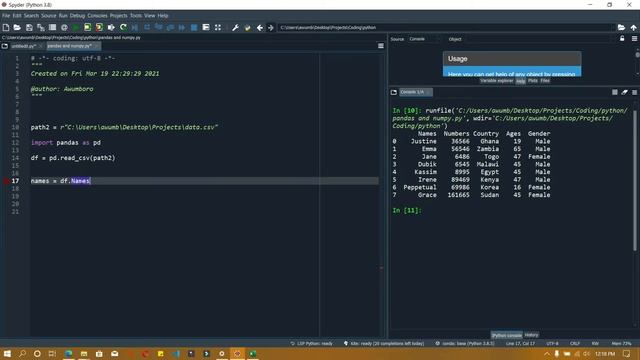The width and height of the screenshot is (640, 360).
Task: Open the Source menu
Action: click(49, 16)
